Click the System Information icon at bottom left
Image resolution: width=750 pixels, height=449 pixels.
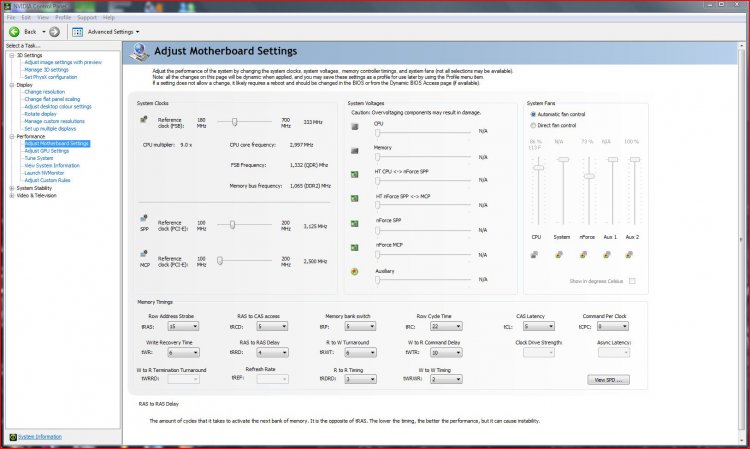13,437
